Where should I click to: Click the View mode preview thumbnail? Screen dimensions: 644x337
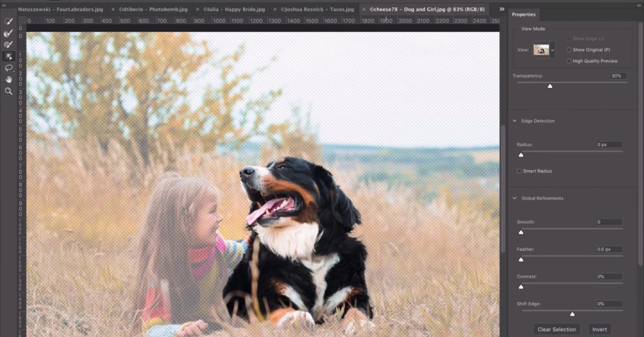(x=541, y=50)
